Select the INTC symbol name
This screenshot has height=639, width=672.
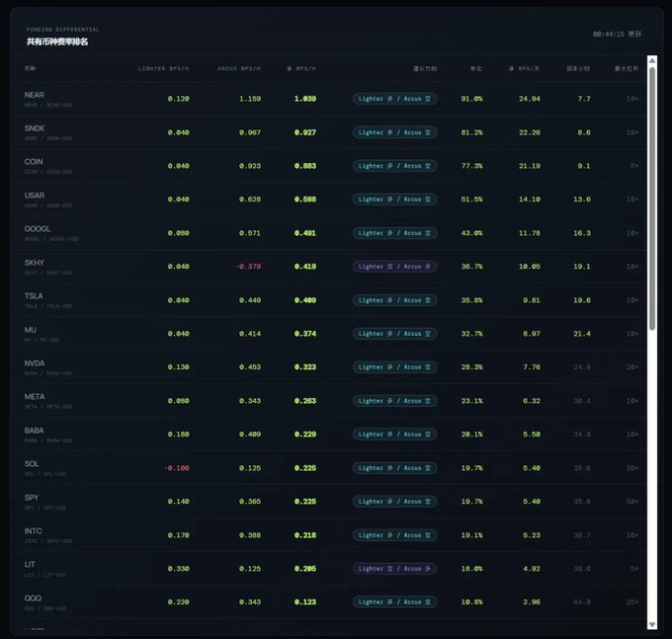[33, 531]
